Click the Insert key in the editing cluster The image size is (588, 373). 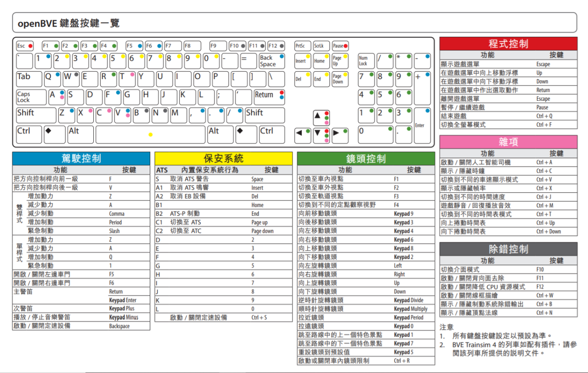tap(302, 60)
